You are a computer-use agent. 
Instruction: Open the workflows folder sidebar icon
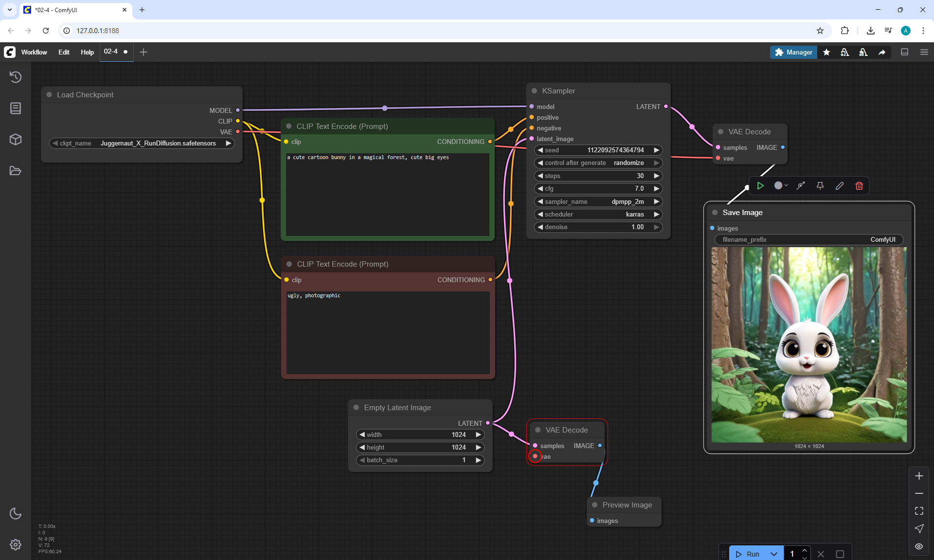point(16,171)
